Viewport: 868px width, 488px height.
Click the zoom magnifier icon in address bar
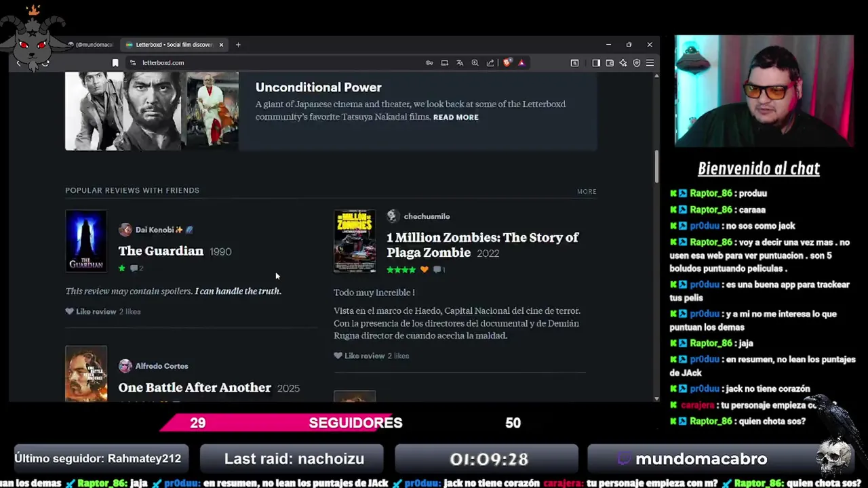(x=475, y=62)
